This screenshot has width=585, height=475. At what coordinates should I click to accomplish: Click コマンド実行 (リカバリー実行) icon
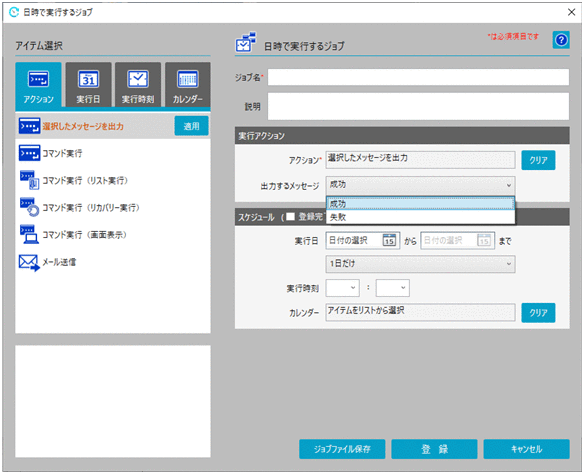coord(29,207)
